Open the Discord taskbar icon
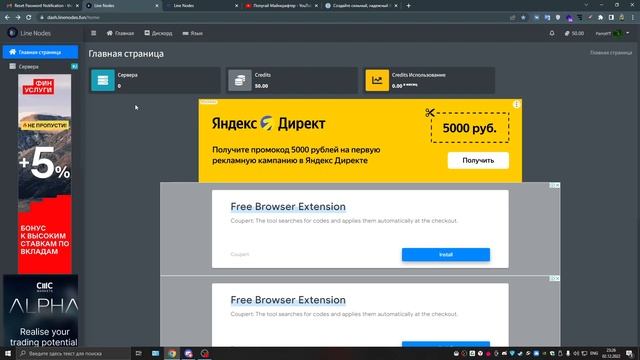Viewport: 640px width, 360px height. pos(188,353)
